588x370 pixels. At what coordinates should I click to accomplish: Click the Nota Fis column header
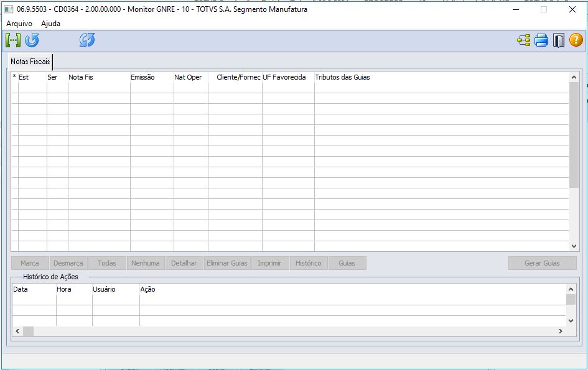(99, 77)
